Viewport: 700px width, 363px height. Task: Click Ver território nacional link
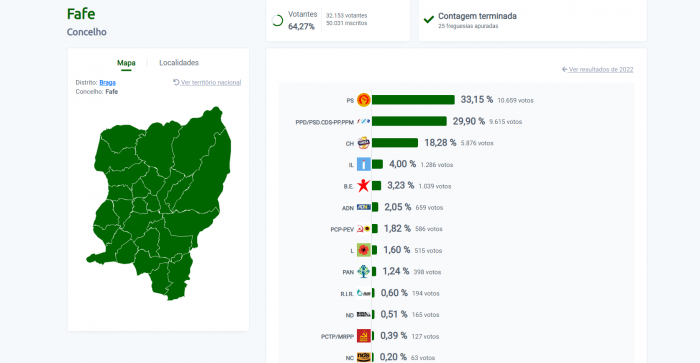[207, 83]
